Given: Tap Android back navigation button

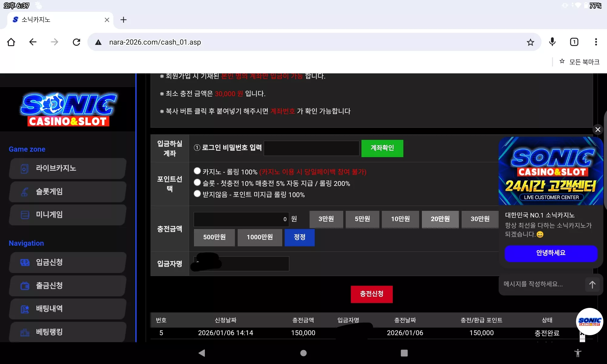Looking at the screenshot, I should (x=202, y=353).
